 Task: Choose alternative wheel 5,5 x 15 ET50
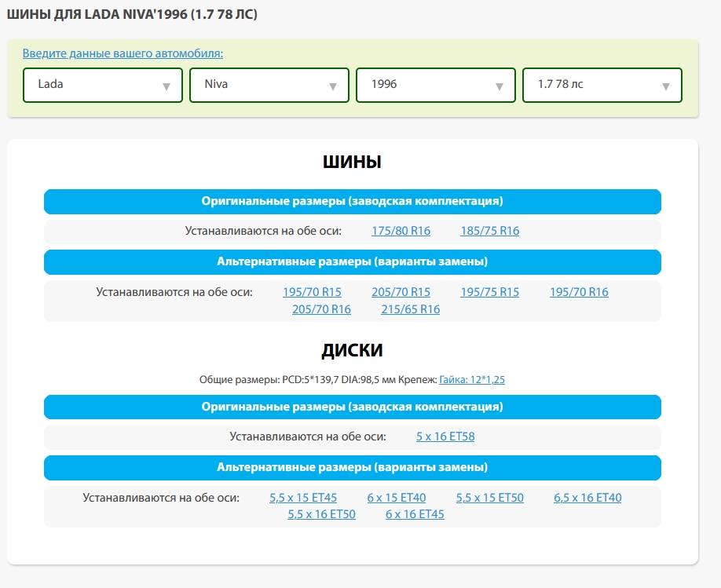pos(490,498)
